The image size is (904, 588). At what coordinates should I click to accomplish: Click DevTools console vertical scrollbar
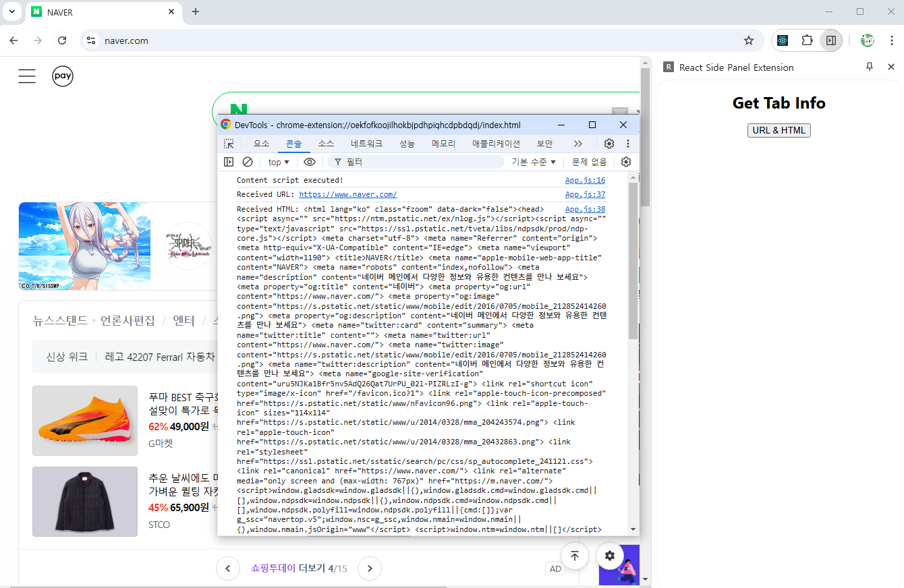(x=633, y=260)
